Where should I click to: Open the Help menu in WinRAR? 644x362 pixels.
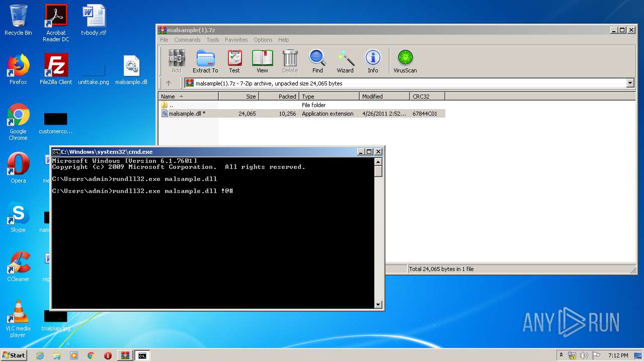point(284,40)
